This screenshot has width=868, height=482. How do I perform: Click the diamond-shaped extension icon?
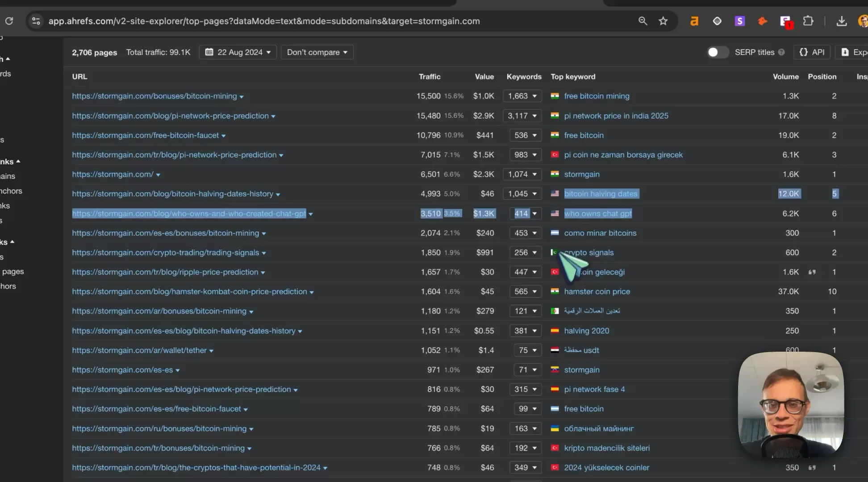pos(717,21)
